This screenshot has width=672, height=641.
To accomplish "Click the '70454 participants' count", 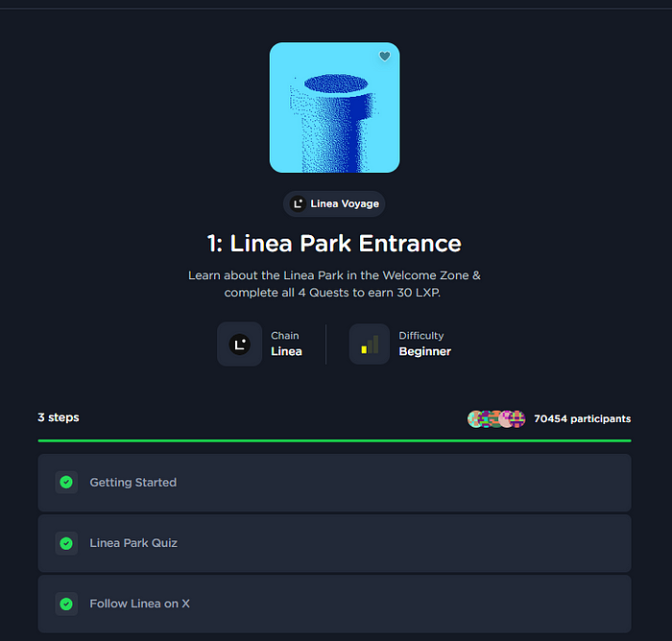I will point(582,418).
